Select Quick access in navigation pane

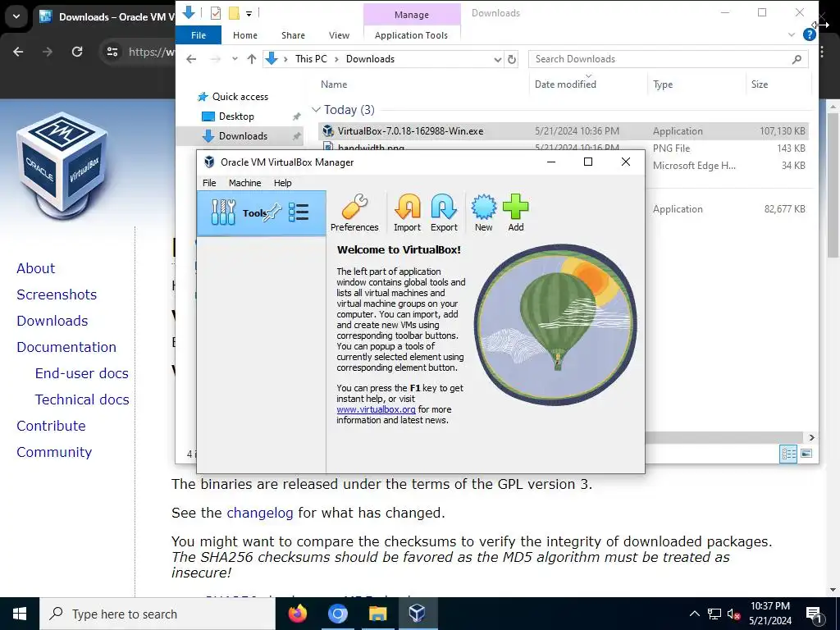[240, 97]
